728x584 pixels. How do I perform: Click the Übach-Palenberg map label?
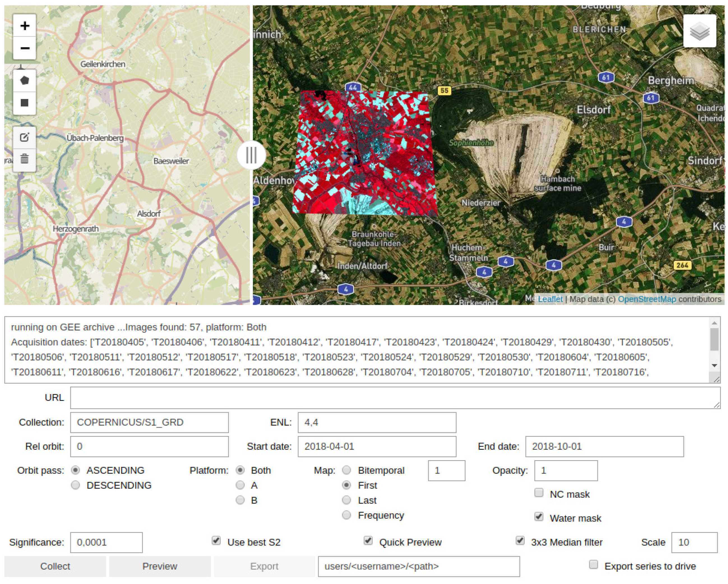click(95, 138)
